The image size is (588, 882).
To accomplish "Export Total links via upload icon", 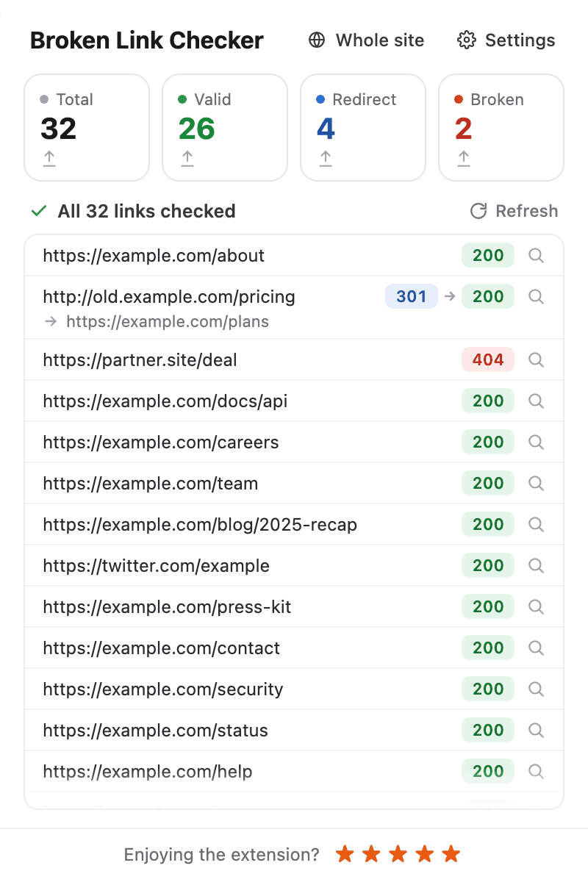I will [49, 159].
